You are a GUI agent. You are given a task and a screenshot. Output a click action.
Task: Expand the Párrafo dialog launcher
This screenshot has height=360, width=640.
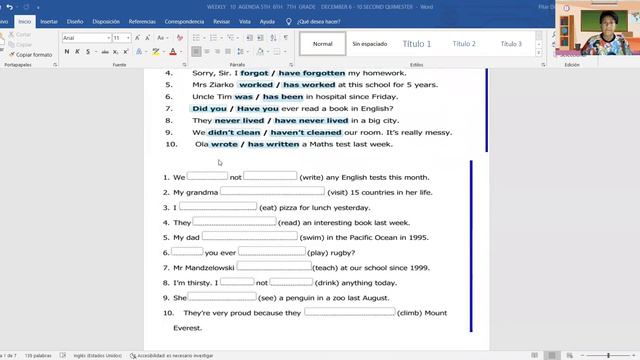click(291, 64)
